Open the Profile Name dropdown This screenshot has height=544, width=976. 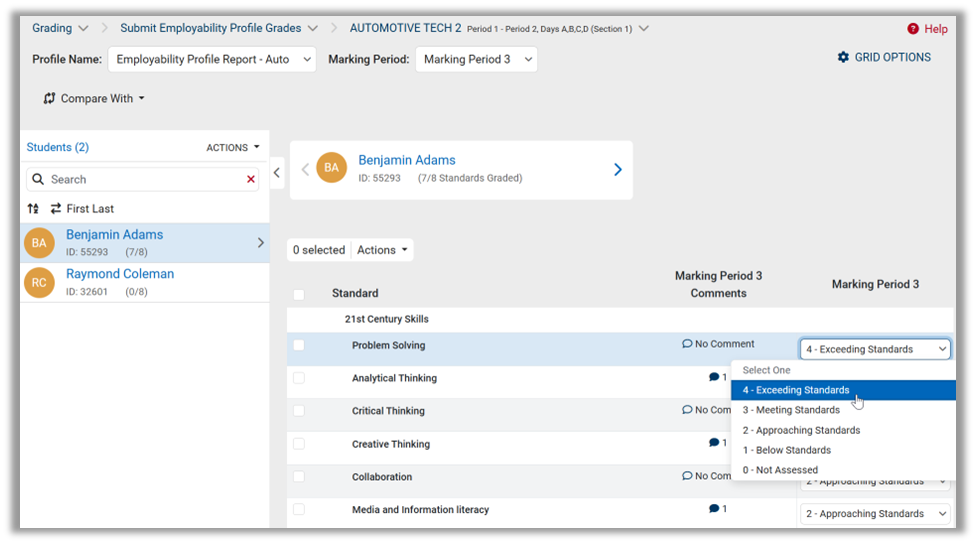(211, 60)
